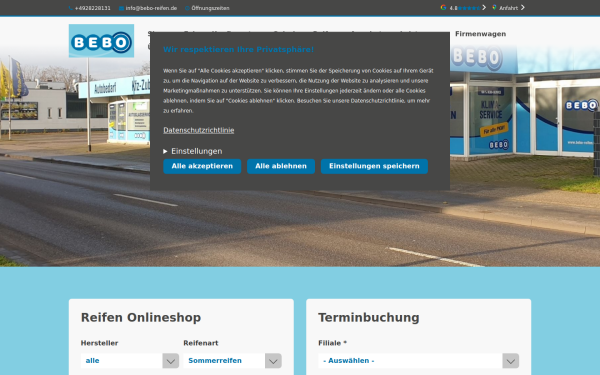Click Alle ablehnen button
Viewport: 600px width, 375px height.
tap(281, 166)
